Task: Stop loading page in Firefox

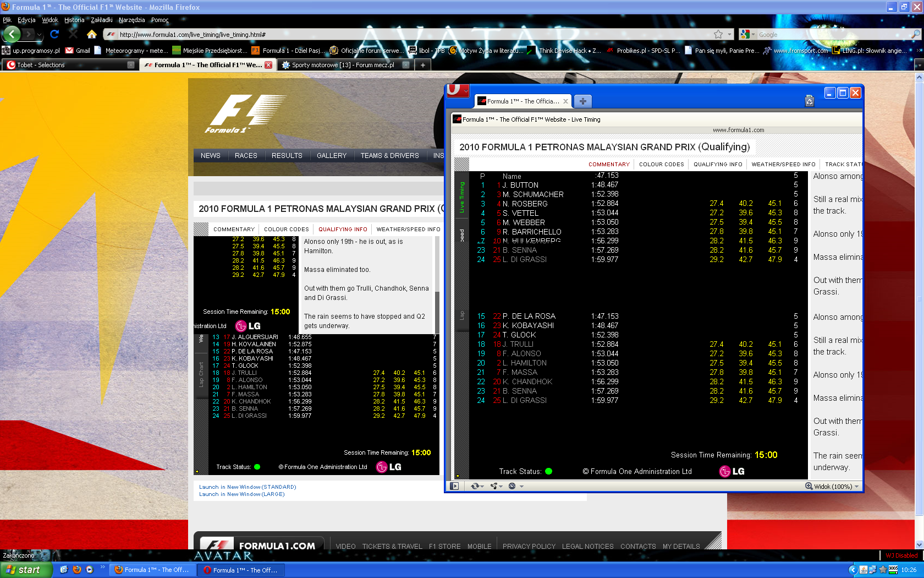Action: 73,34
